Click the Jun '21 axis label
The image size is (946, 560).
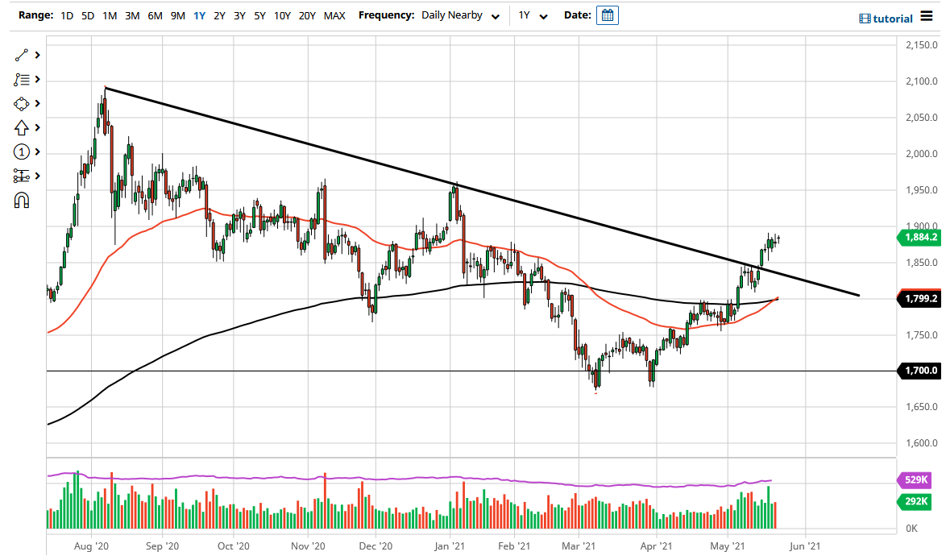point(805,546)
